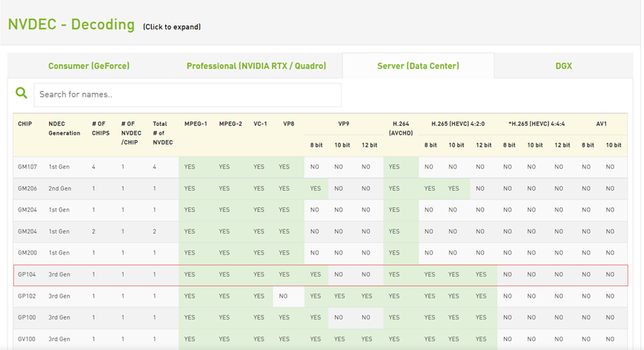
Task: Switch to the DGX tab
Action: [564, 66]
